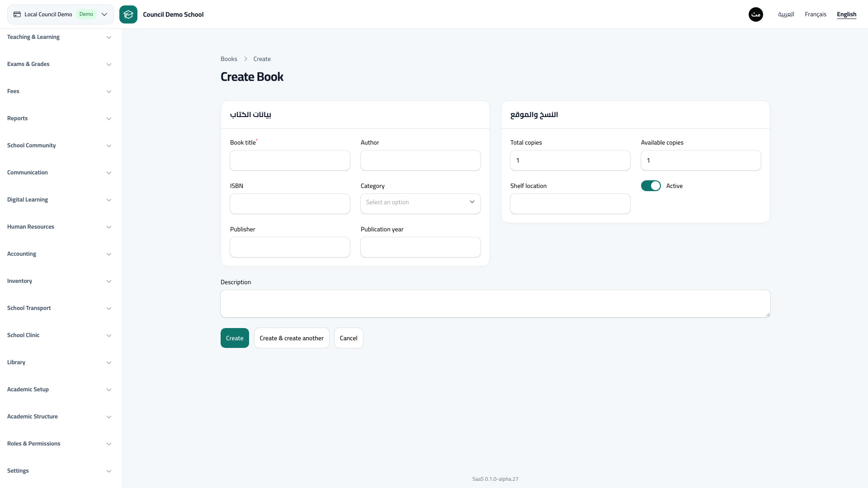Click the card icon beside Local Council Demo
The height and width of the screenshot is (488, 868).
17,14
